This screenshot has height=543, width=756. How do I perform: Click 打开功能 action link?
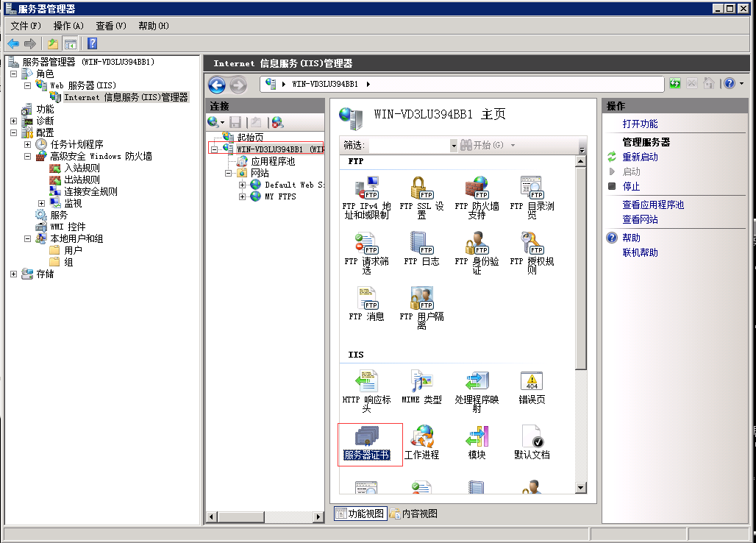click(x=640, y=124)
